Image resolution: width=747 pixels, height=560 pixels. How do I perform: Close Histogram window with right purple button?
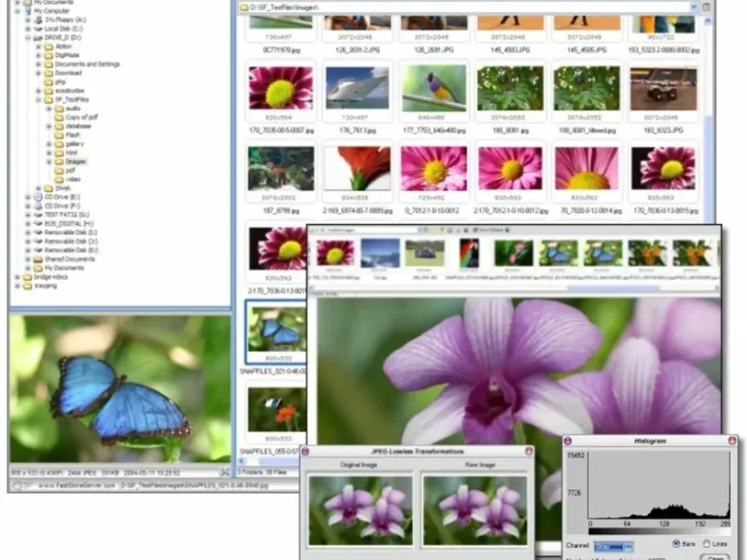point(732,441)
